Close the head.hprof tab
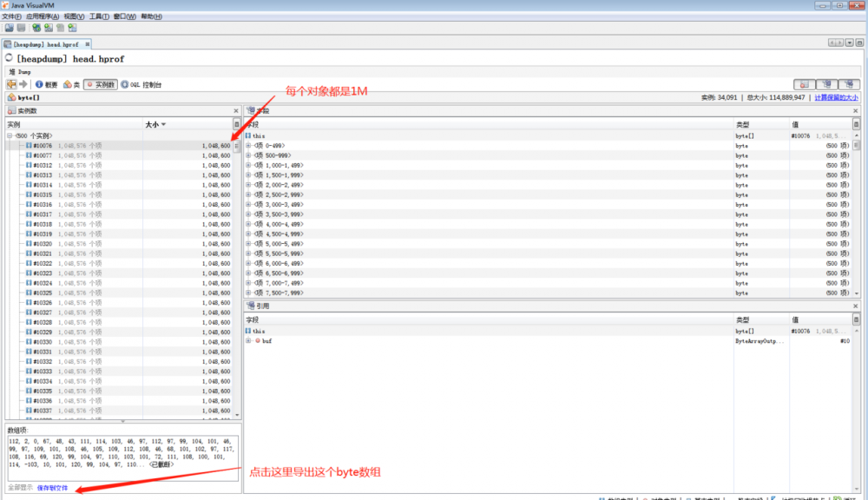 tap(88, 44)
